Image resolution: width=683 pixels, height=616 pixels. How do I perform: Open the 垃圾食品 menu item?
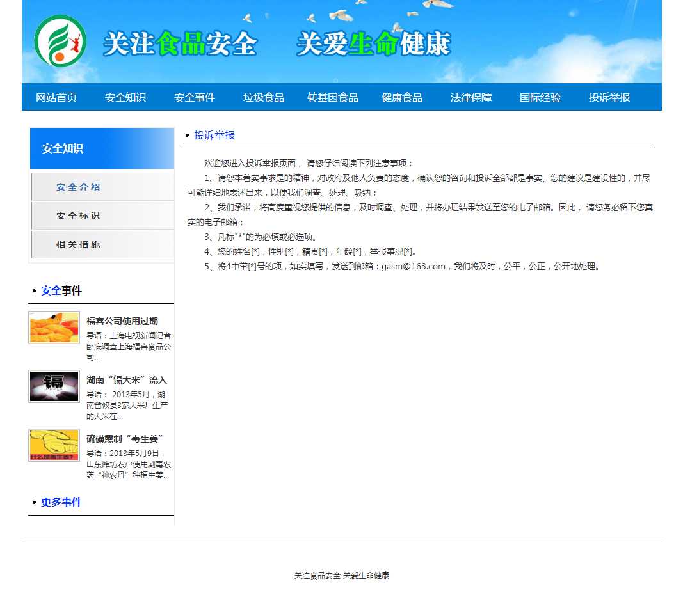[x=264, y=97]
